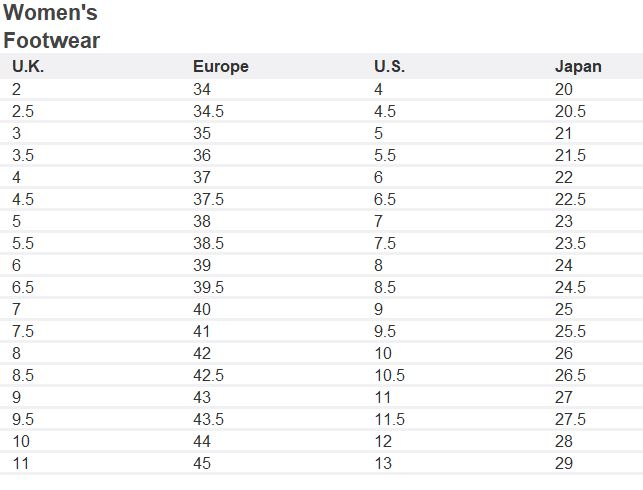643x490 pixels.
Task: Click the Europe column header
Action: (x=221, y=66)
